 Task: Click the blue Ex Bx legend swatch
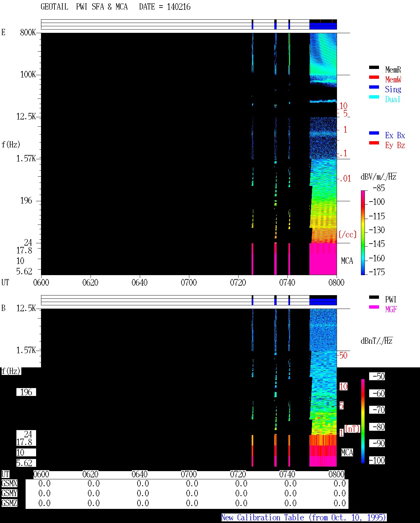click(374, 133)
